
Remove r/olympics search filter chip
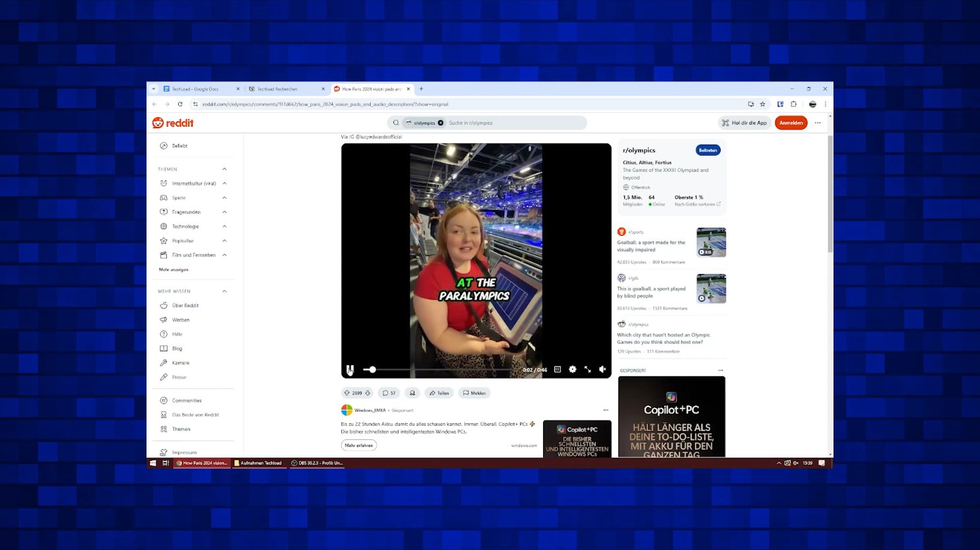click(x=441, y=123)
